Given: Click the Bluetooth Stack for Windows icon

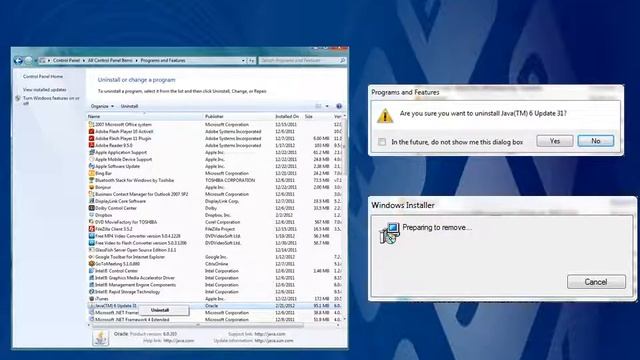Looking at the screenshot, I should [91, 180].
